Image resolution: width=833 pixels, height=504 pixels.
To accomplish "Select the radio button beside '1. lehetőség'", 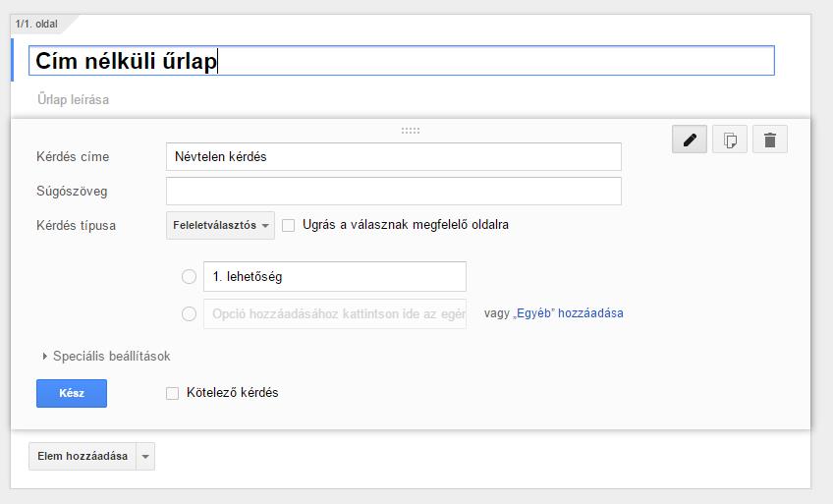I will pyautogui.click(x=190, y=277).
